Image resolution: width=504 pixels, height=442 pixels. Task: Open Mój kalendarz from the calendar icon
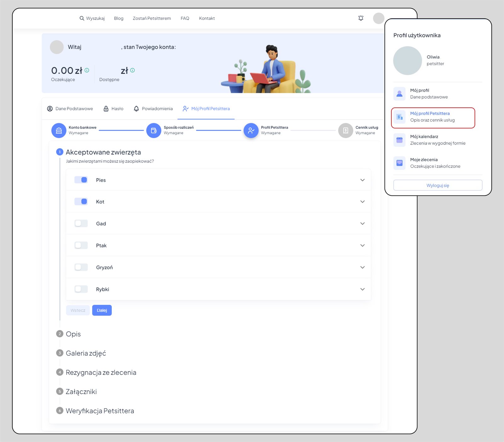click(x=399, y=140)
